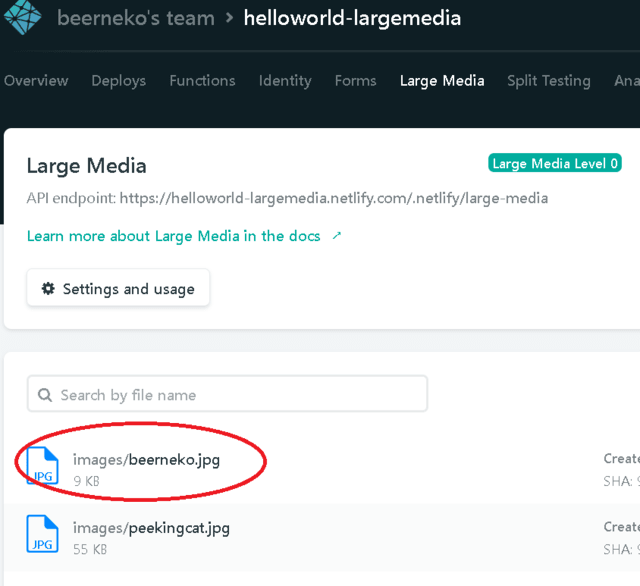
Task: Click the search magnifier icon
Action: 45,395
